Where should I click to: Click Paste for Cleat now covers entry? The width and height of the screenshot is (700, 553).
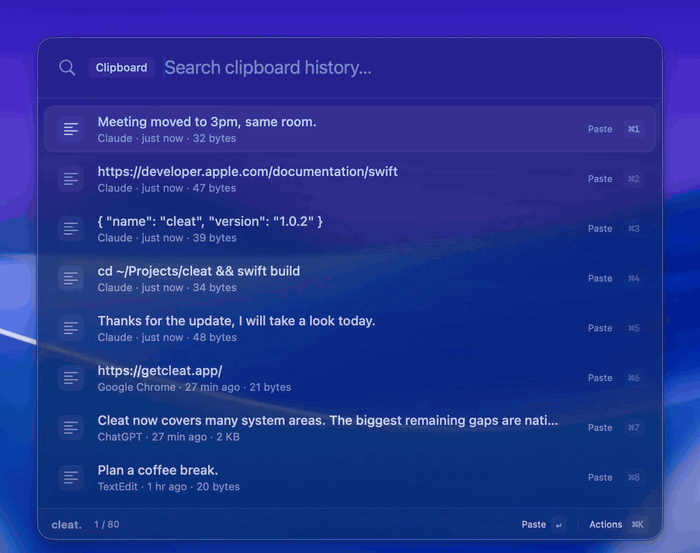(x=600, y=428)
